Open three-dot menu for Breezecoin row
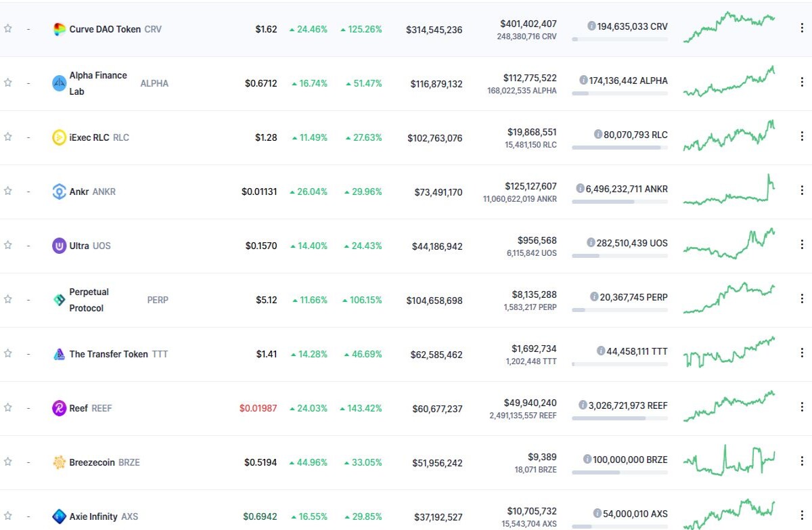Image resolution: width=812 pixels, height=530 pixels. coord(802,462)
